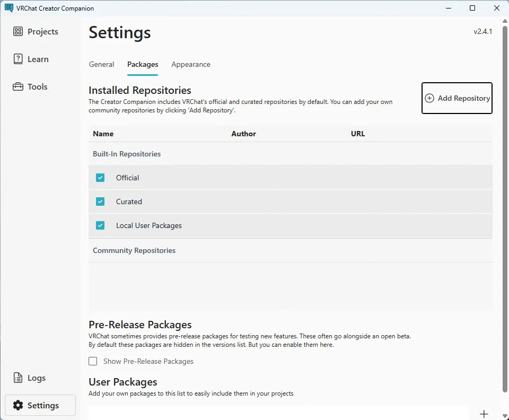Disable the Curated repository checkbox

(100, 202)
